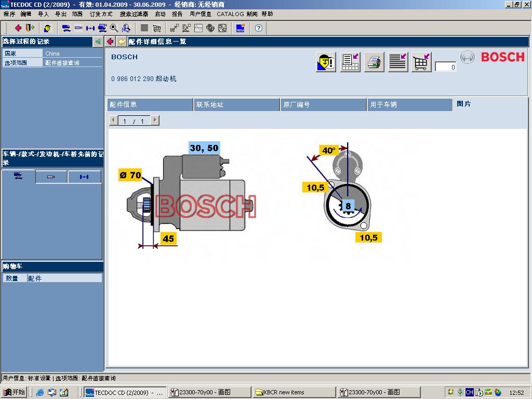The image size is (532, 399).
Task: Select the vehicle history tab with car icon
Action: tap(18, 176)
